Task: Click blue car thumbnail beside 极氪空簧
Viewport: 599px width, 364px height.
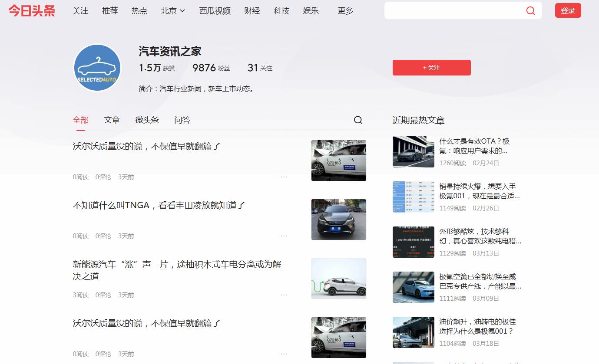Action: point(414,287)
